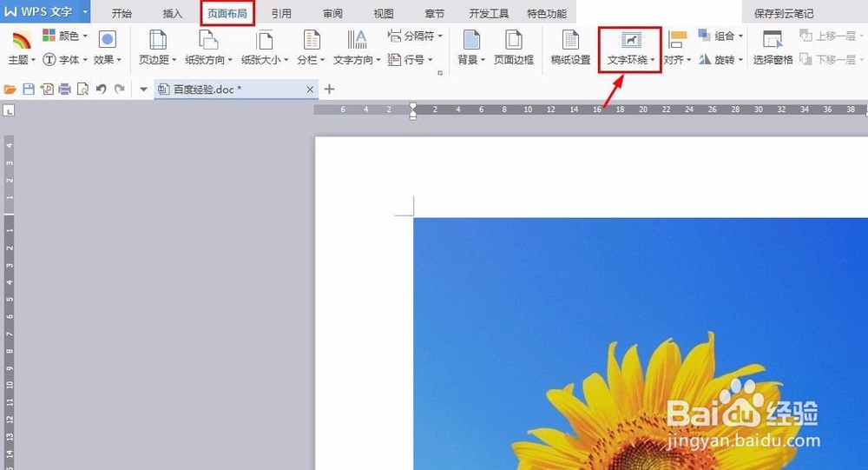The width and height of the screenshot is (868, 470).
Task: Click 保存到云笔记 button
Action: click(784, 13)
